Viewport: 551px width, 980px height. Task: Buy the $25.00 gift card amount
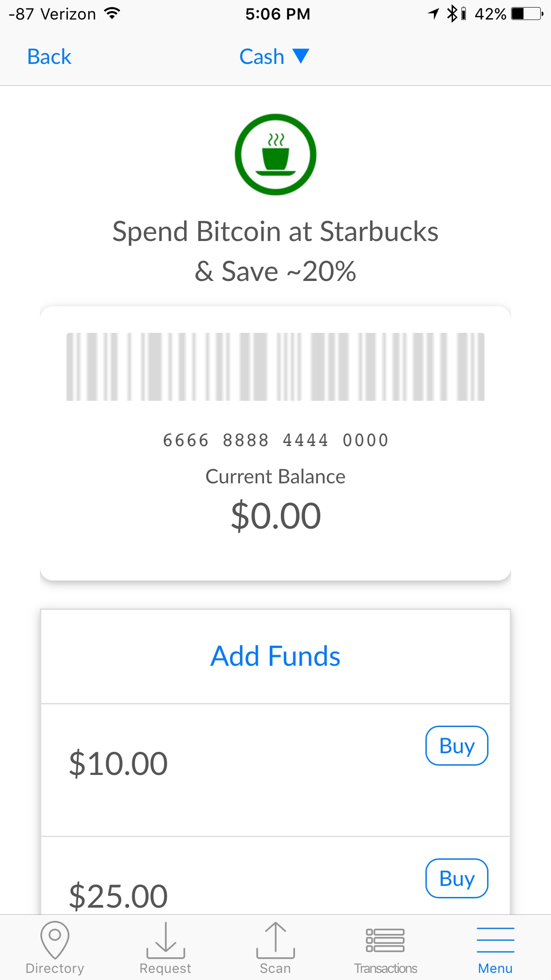(x=457, y=878)
